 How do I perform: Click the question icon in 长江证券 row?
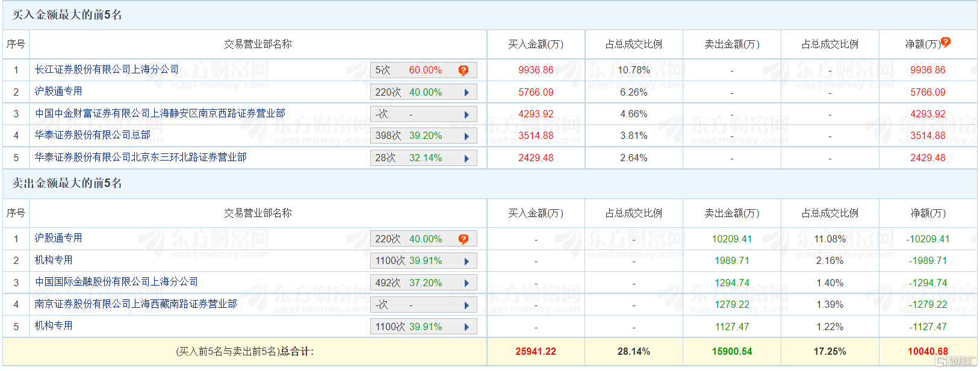[463, 70]
